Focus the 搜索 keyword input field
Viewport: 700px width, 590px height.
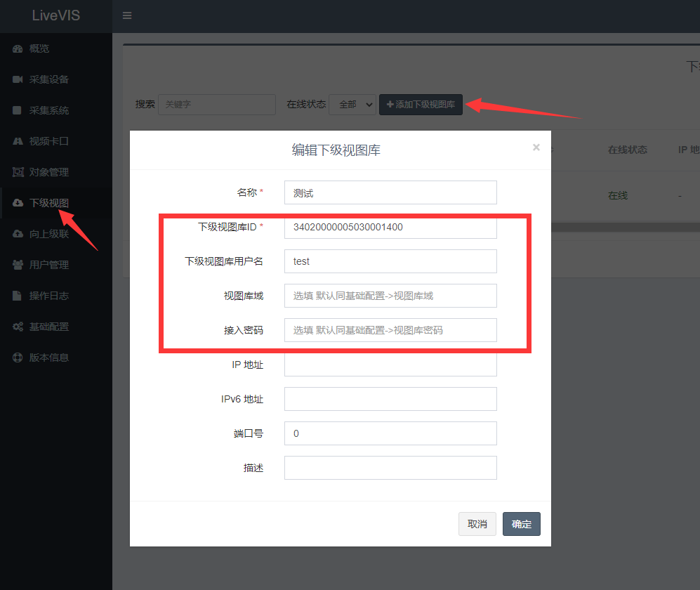click(x=217, y=105)
